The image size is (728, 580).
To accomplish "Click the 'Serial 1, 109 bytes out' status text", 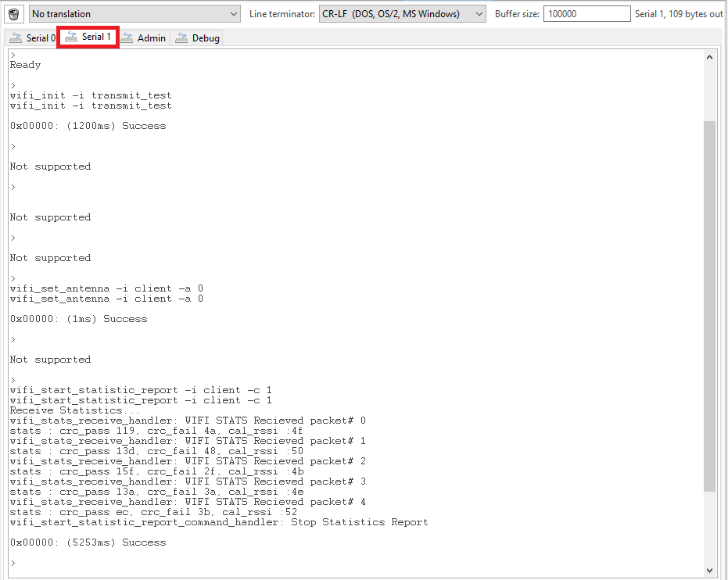I will [680, 13].
